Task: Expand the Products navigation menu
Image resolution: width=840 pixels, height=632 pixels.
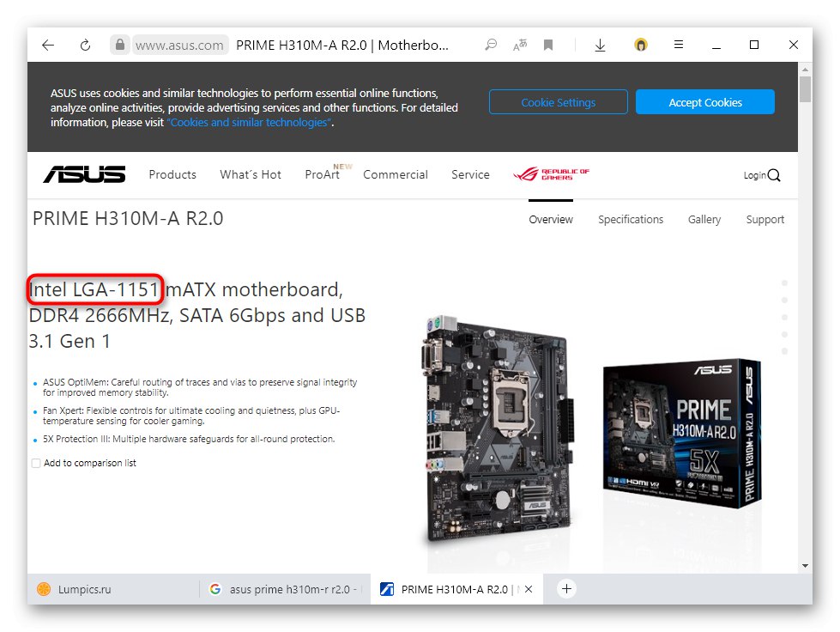Action: (172, 175)
